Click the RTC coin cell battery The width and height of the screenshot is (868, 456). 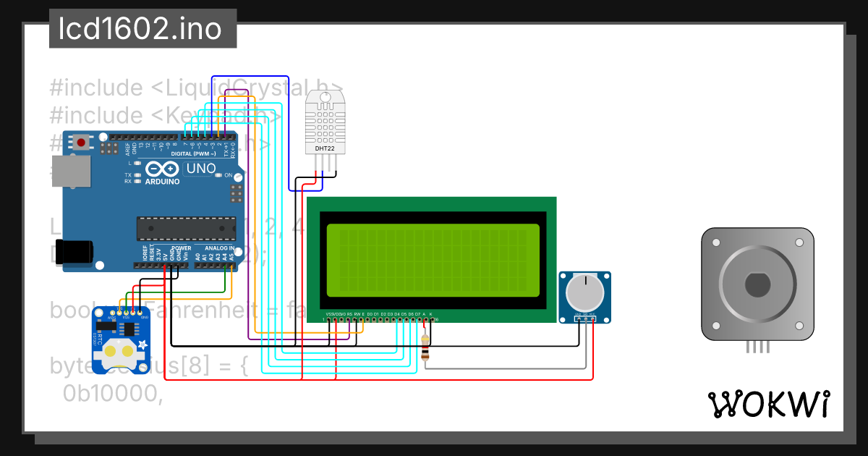pyautogui.click(x=119, y=352)
